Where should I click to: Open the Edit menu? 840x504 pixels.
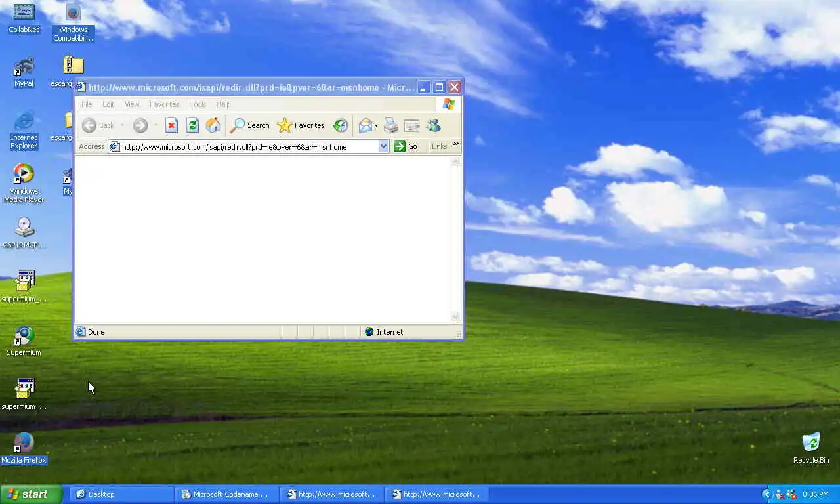[x=108, y=104]
